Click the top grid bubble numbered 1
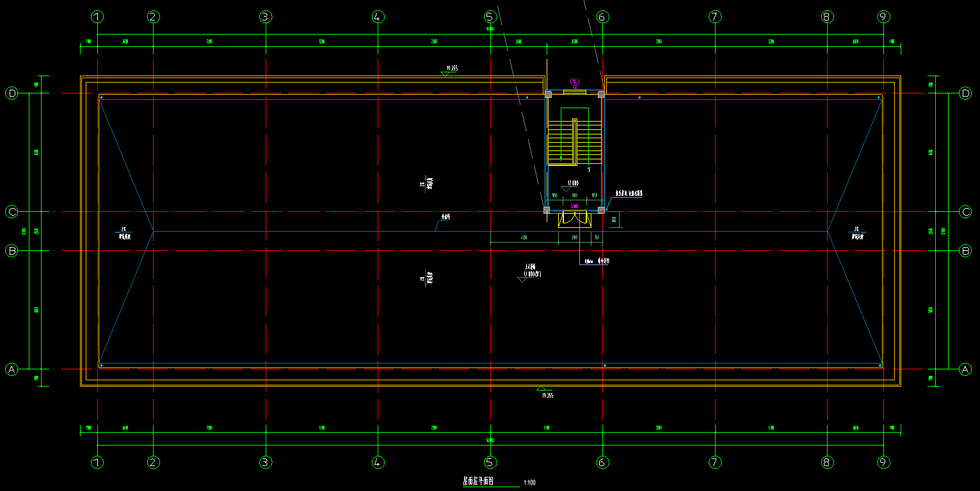 [97, 17]
